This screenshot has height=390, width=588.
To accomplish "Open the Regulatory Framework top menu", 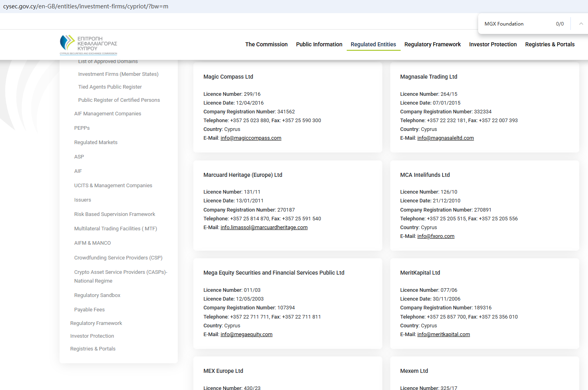I will pos(432,44).
